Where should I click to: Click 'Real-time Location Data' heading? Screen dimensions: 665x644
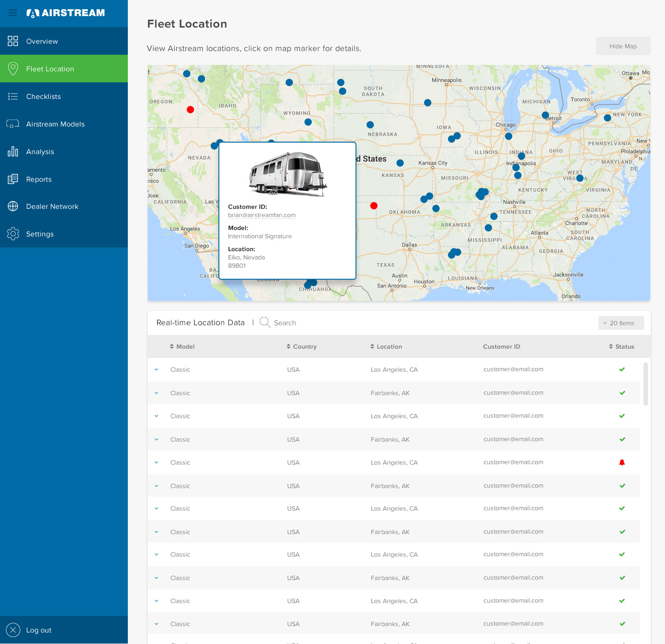(x=201, y=322)
